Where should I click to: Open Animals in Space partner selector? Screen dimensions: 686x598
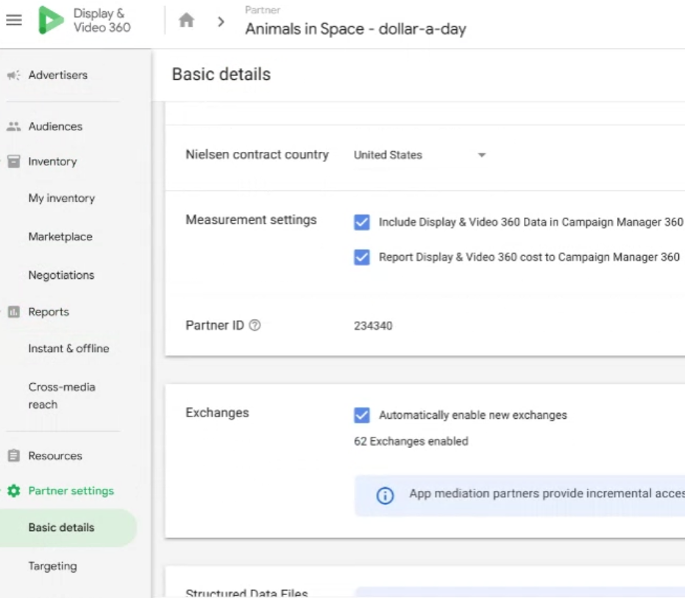pos(355,29)
